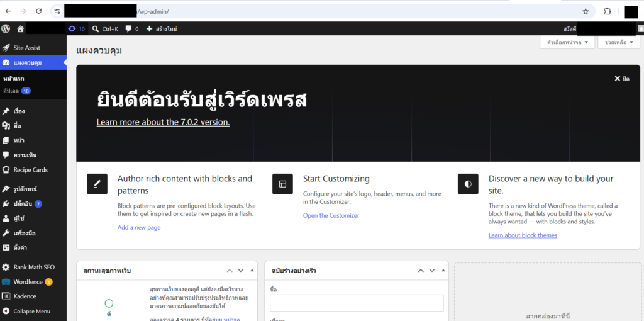The width and height of the screenshot is (644, 321).
Task: Open the Ctrl+K search command palette
Action: [x=105, y=29]
